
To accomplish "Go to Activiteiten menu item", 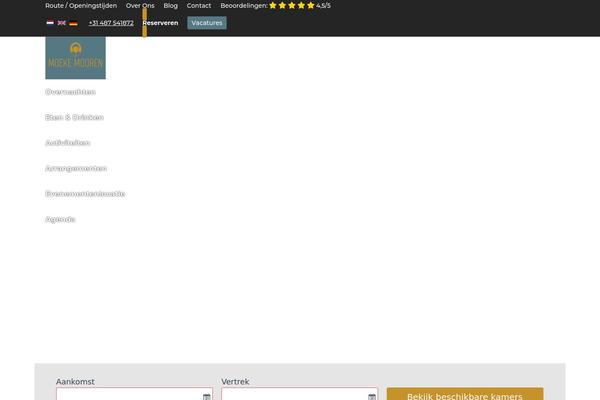I will [68, 143].
